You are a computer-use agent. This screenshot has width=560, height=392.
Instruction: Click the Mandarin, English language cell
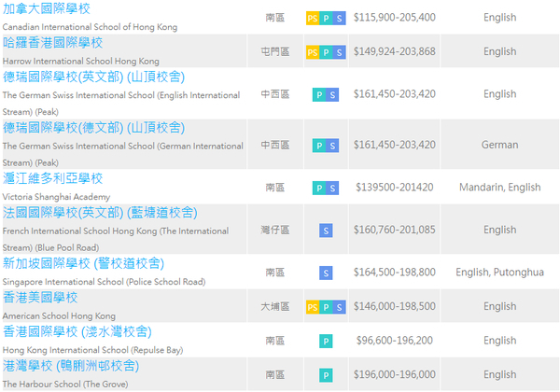tap(499, 188)
